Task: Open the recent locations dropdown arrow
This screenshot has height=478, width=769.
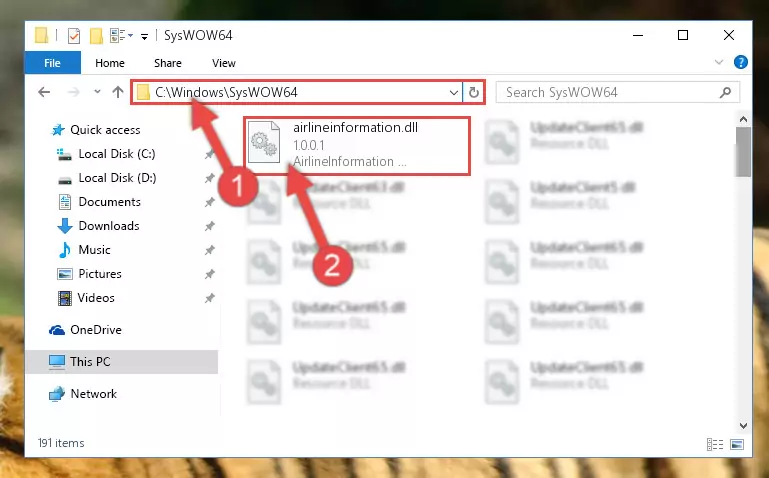Action: (97, 92)
